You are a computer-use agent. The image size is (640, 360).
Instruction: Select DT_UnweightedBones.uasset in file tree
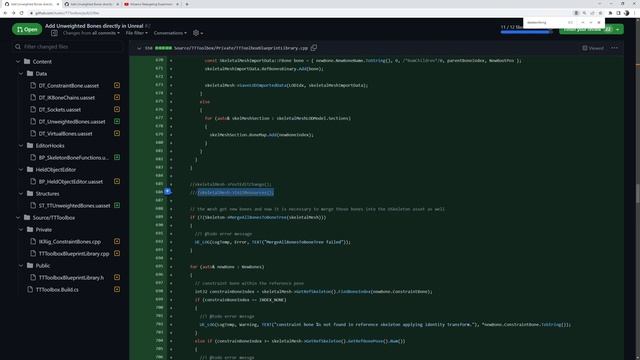coord(72,122)
